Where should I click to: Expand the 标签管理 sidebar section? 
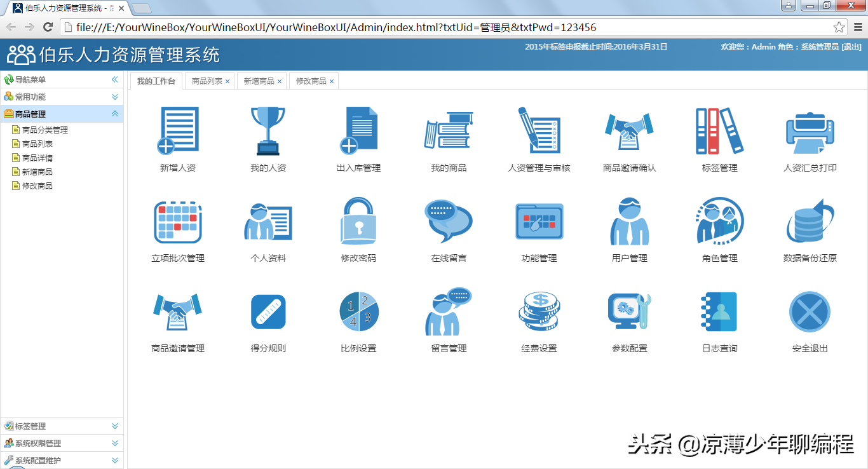point(115,426)
